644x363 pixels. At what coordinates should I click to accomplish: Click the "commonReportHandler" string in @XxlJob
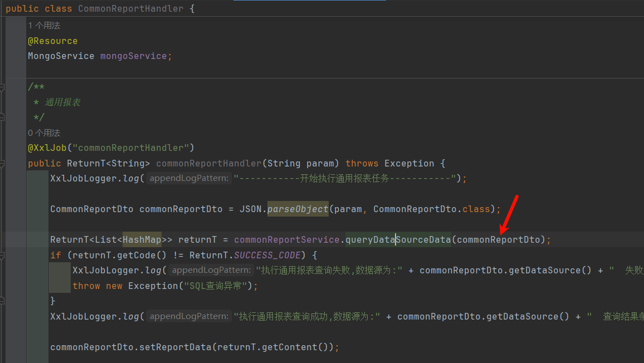[x=130, y=148]
